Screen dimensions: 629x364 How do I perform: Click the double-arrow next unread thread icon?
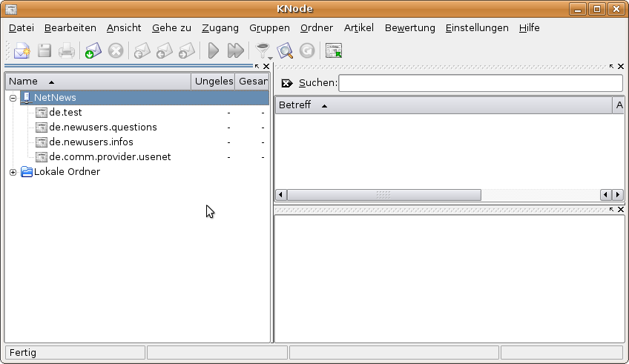coord(235,51)
